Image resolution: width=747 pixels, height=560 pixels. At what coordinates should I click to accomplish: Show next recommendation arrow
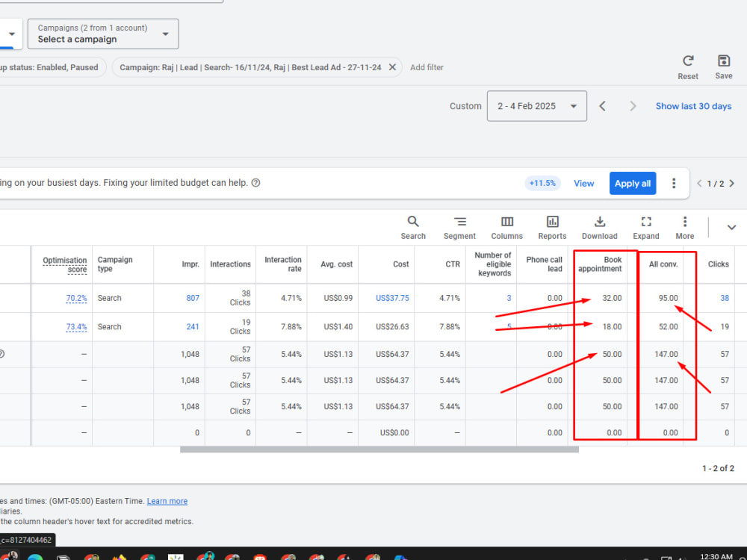tap(732, 184)
